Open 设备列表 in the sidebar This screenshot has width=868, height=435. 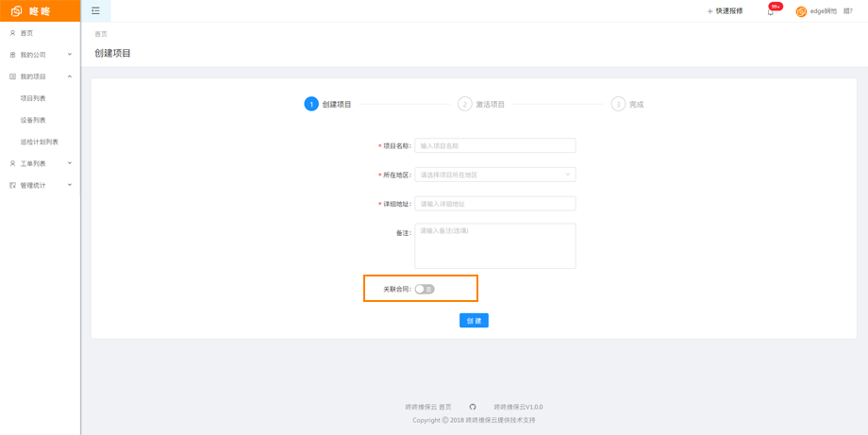(x=33, y=120)
